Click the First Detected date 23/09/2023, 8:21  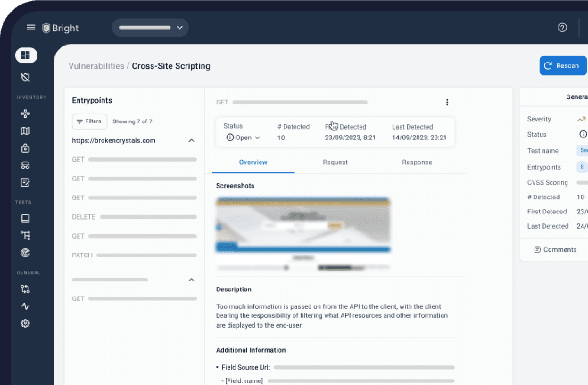point(350,138)
